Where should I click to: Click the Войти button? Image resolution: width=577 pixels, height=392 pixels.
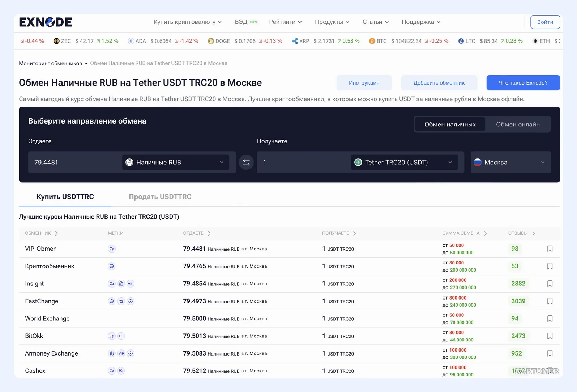(545, 22)
